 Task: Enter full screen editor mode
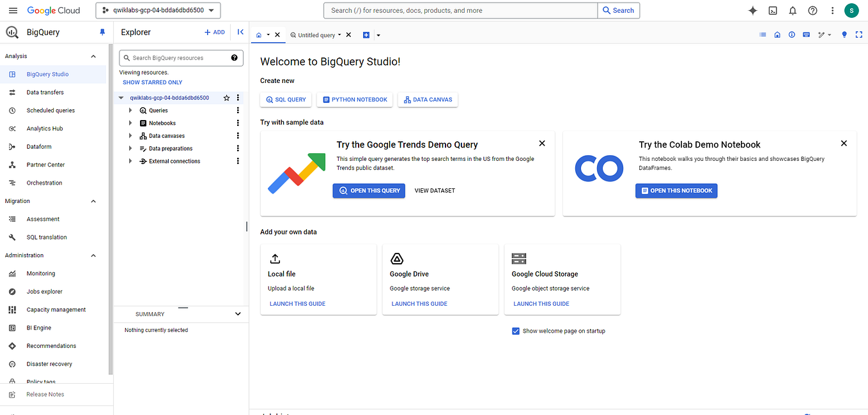click(x=858, y=35)
